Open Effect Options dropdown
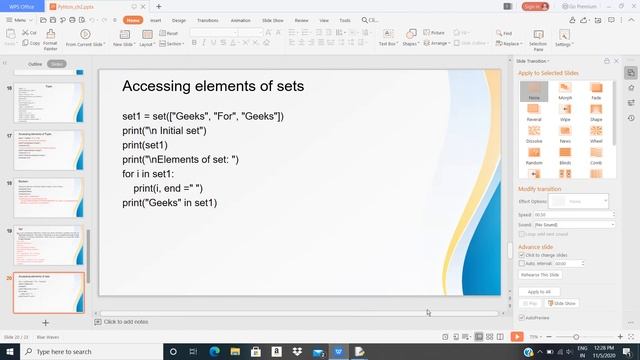Image resolution: width=640 pixels, height=360 pixels. 578,201
